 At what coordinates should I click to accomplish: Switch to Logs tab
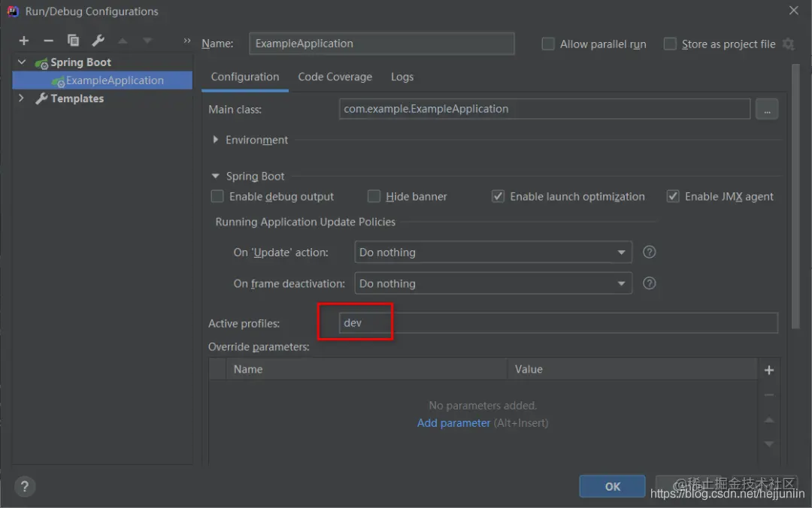click(401, 77)
